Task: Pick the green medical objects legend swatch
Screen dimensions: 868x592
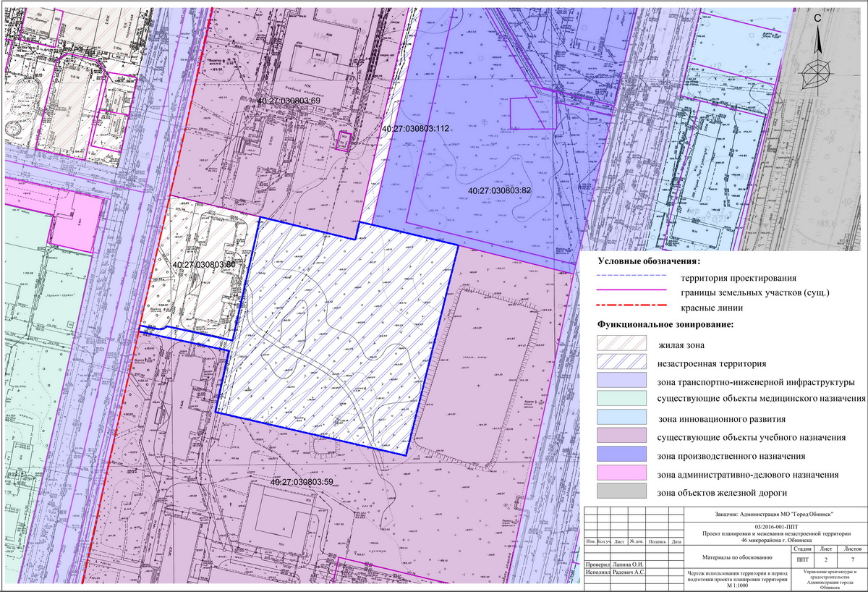Action: click(621, 400)
